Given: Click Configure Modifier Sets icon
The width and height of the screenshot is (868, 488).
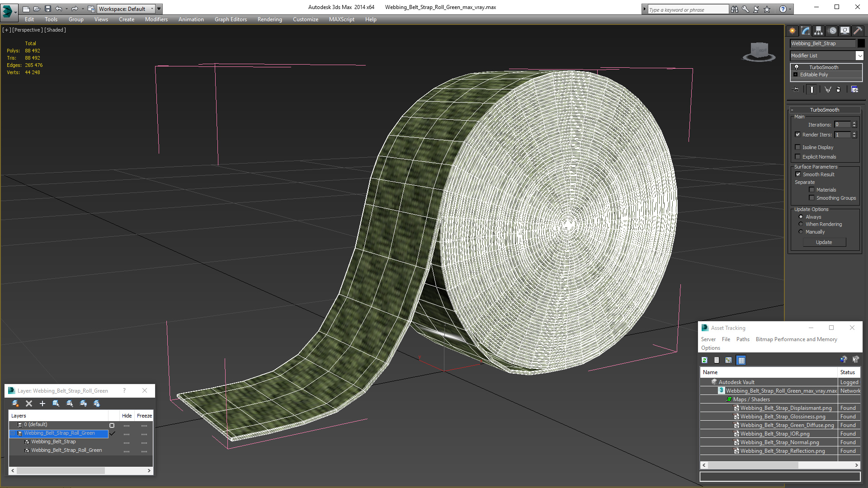Looking at the screenshot, I should [x=854, y=89].
